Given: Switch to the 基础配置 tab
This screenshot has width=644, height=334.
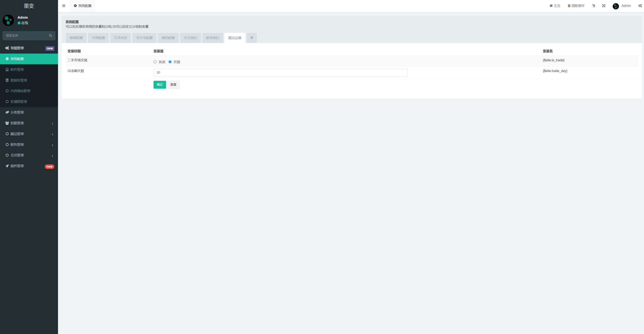Looking at the screenshot, I should tap(76, 38).
